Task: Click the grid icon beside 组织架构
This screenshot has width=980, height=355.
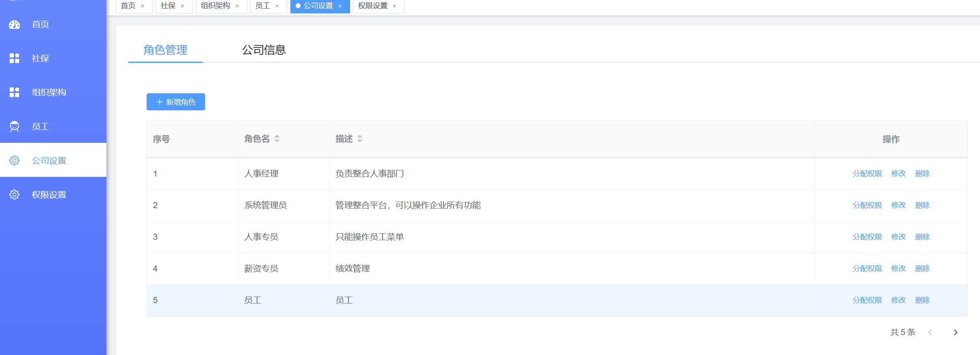Action: tap(14, 93)
